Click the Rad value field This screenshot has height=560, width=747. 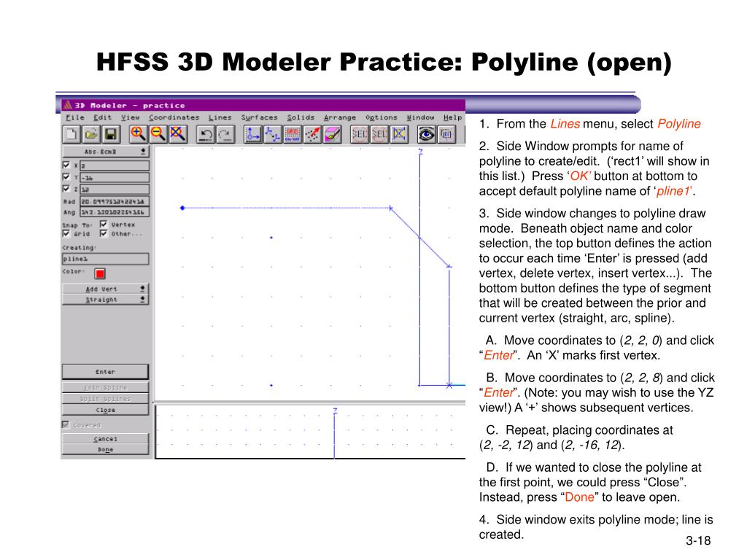pyautogui.click(x=115, y=201)
